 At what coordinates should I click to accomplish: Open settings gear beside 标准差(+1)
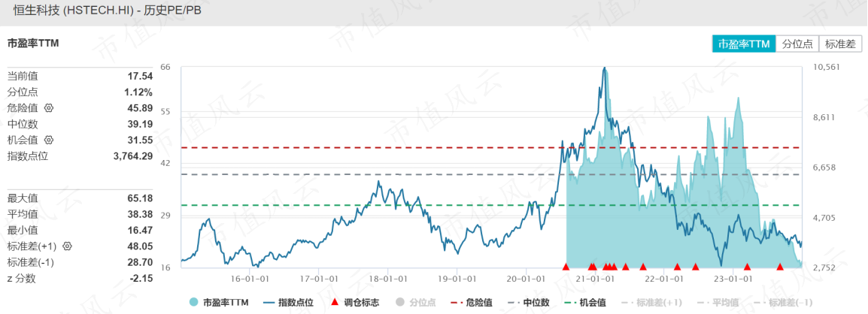click(68, 246)
